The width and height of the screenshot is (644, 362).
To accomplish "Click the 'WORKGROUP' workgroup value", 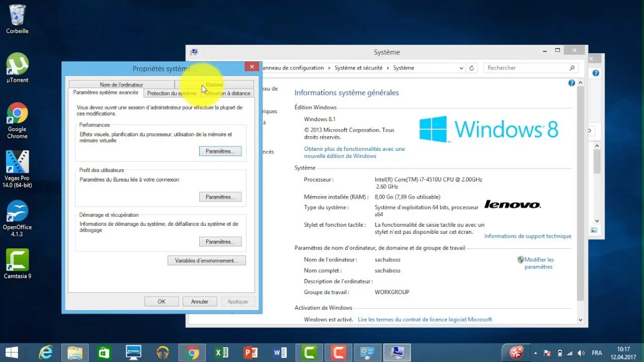I will point(392,292).
